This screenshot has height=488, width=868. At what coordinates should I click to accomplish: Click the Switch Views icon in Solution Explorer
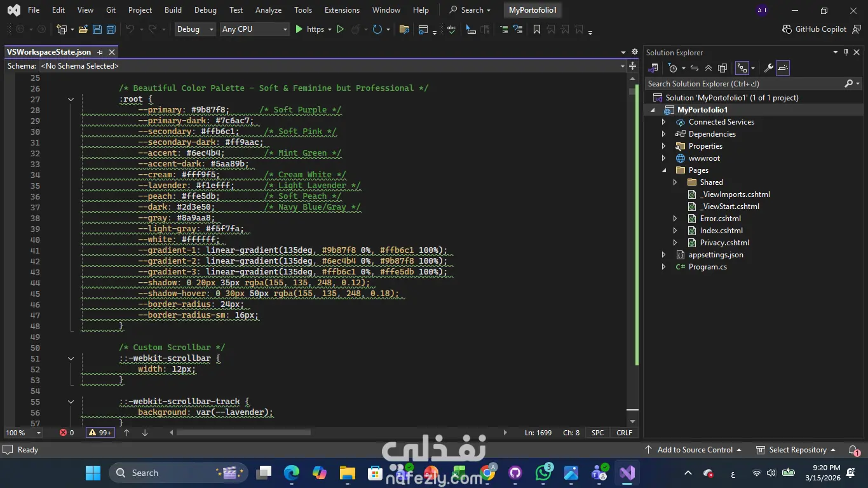(x=653, y=68)
